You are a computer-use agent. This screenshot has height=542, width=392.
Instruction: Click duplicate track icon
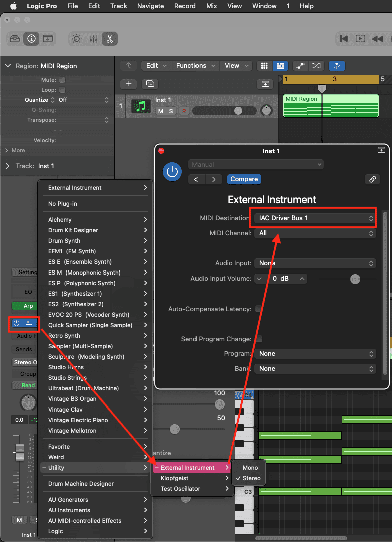coord(150,84)
